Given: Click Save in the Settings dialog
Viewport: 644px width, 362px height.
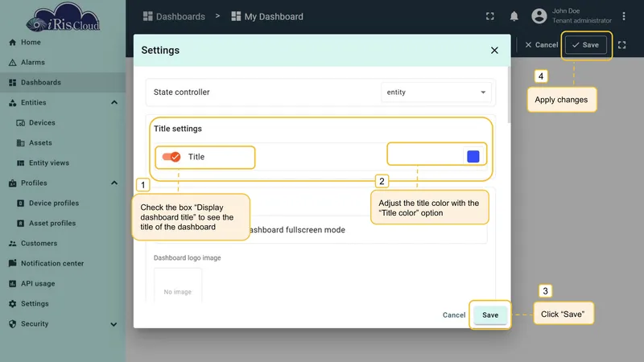Looking at the screenshot, I should coord(490,315).
